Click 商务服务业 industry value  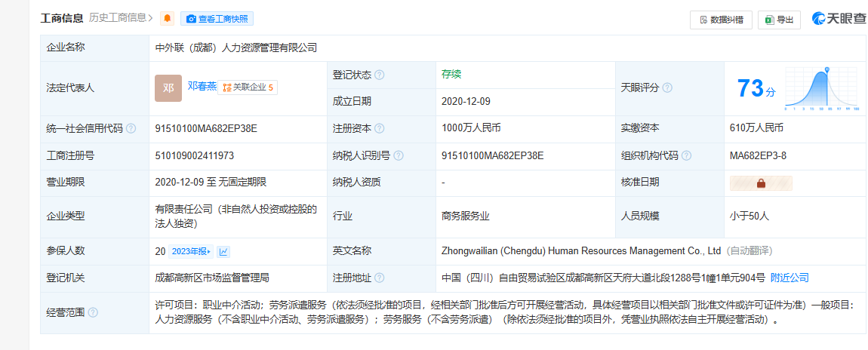click(x=466, y=216)
